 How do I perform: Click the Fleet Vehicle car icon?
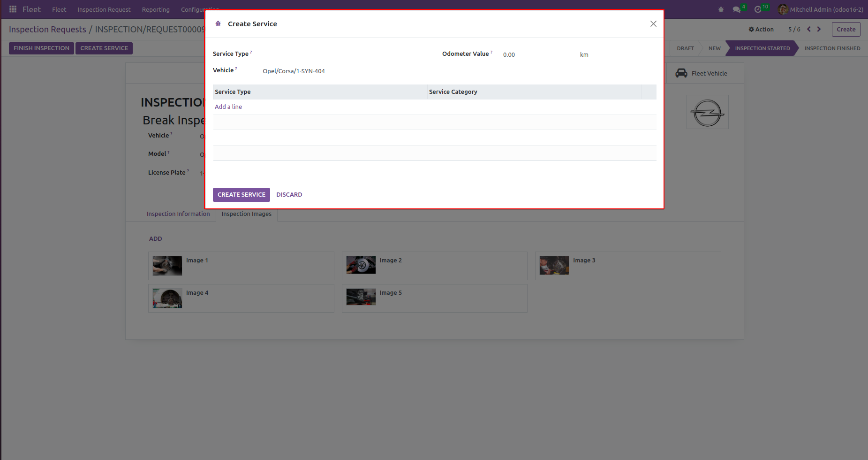click(x=681, y=73)
